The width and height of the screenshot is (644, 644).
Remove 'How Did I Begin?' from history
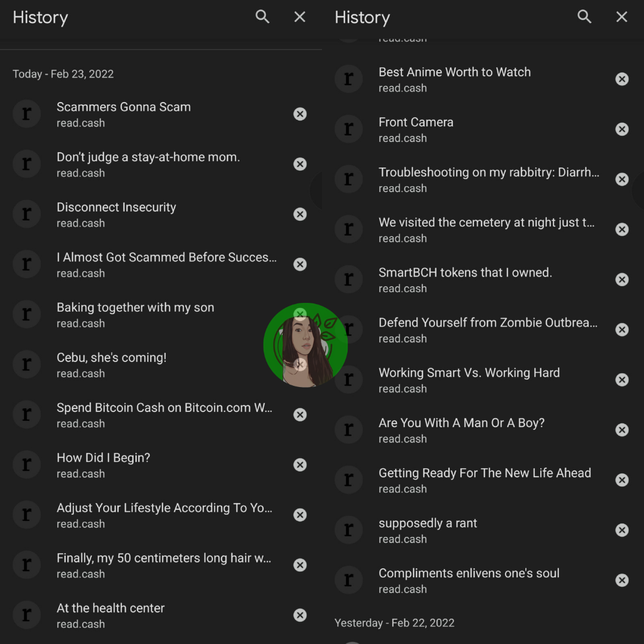300,465
